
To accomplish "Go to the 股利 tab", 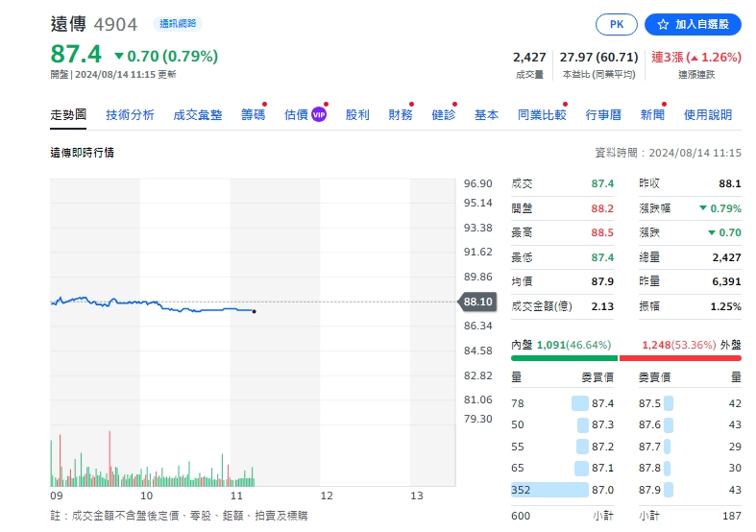I will click(x=357, y=114).
